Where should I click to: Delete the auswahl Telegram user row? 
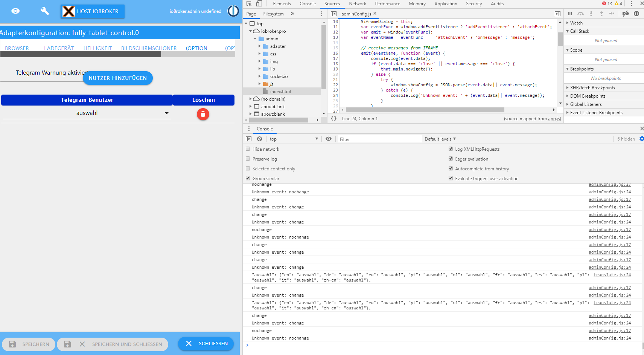pyautogui.click(x=203, y=114)
